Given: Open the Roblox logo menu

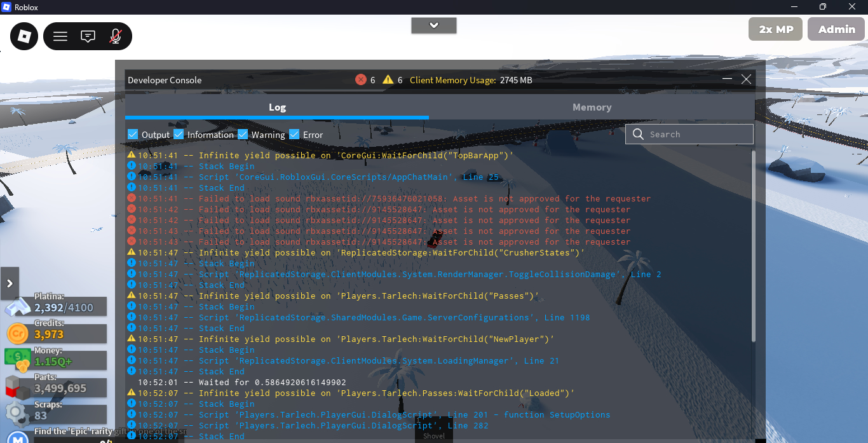Looking at the screenshot, I should coord(24,36).
